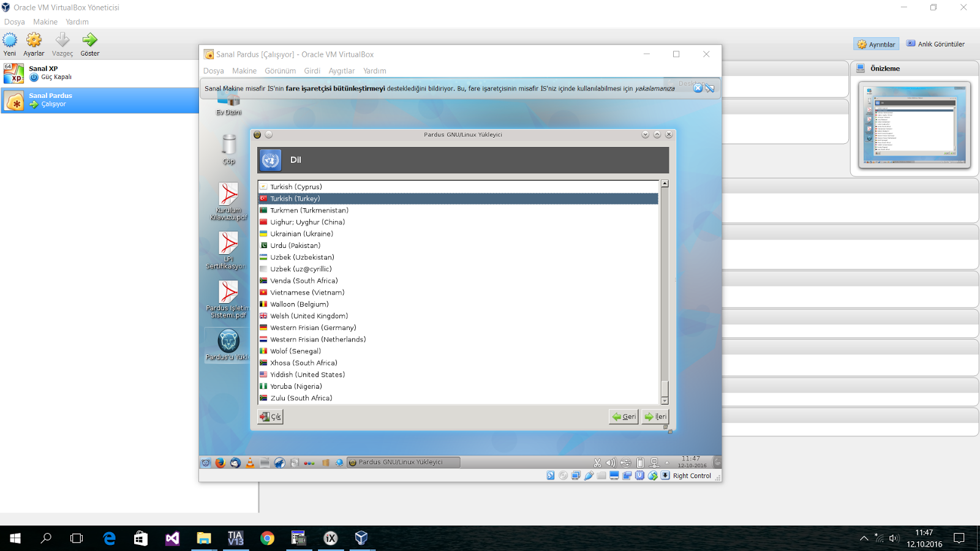Click the network icon in Pardus tray

(654, 463)
